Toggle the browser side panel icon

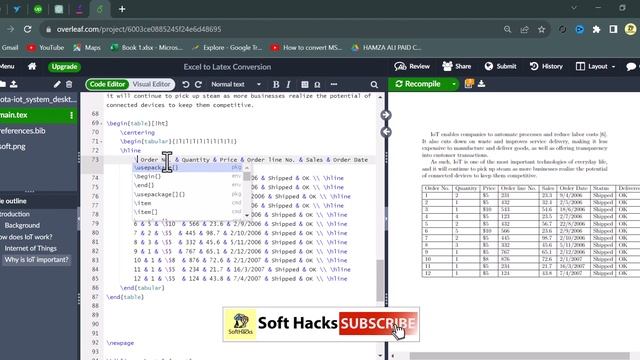(613, 29)
